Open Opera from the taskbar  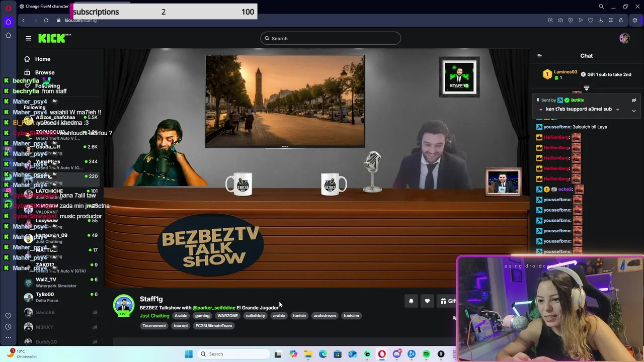coord(382,354)
